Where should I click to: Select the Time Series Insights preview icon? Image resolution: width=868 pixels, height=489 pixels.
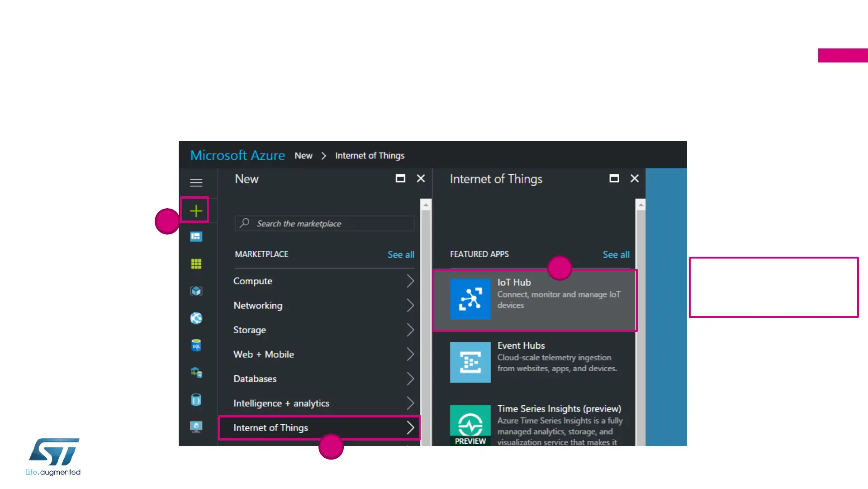point(470,426)
